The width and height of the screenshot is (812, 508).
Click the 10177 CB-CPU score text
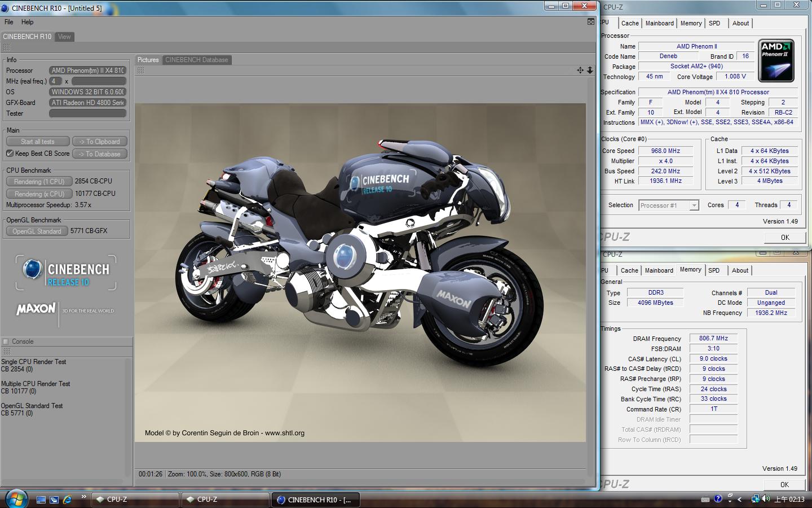[95, 194]
